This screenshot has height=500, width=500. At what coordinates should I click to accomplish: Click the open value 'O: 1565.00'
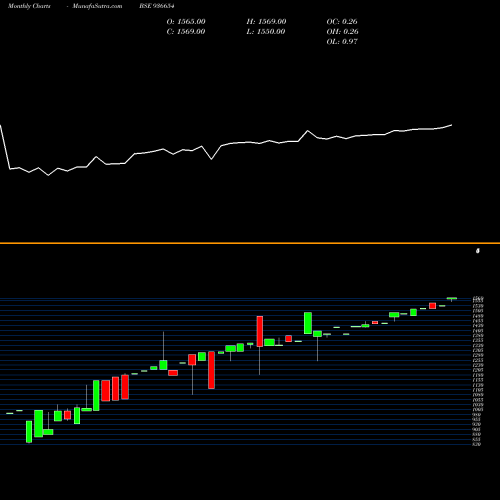[186, 22]
